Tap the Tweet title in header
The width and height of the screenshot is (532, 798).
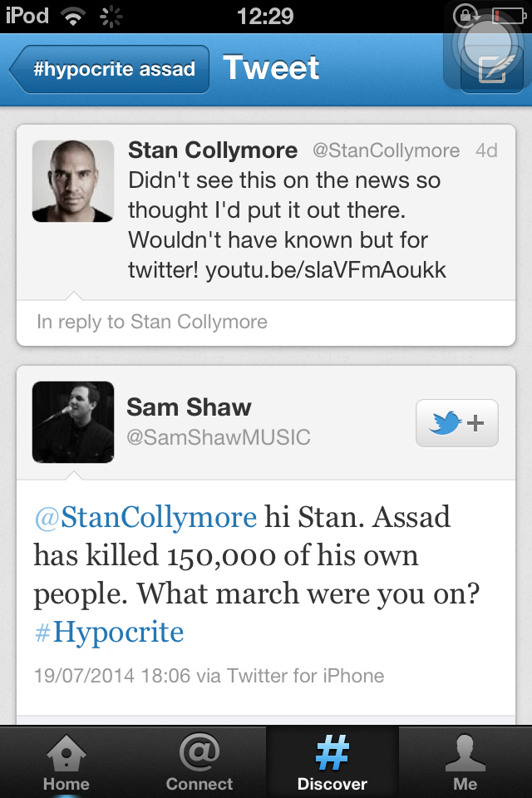[x=271, y=67]
